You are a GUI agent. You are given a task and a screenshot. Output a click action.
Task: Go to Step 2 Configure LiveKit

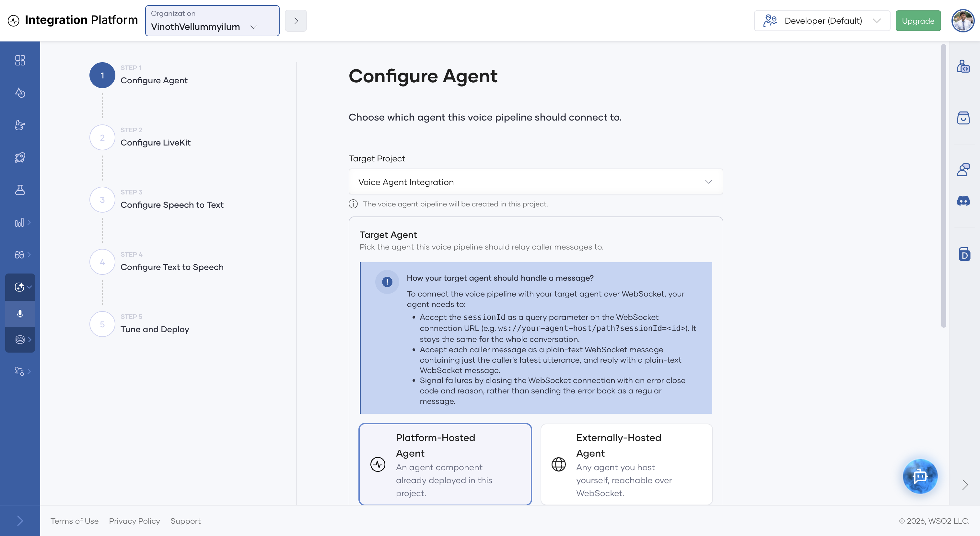[140, 137]
